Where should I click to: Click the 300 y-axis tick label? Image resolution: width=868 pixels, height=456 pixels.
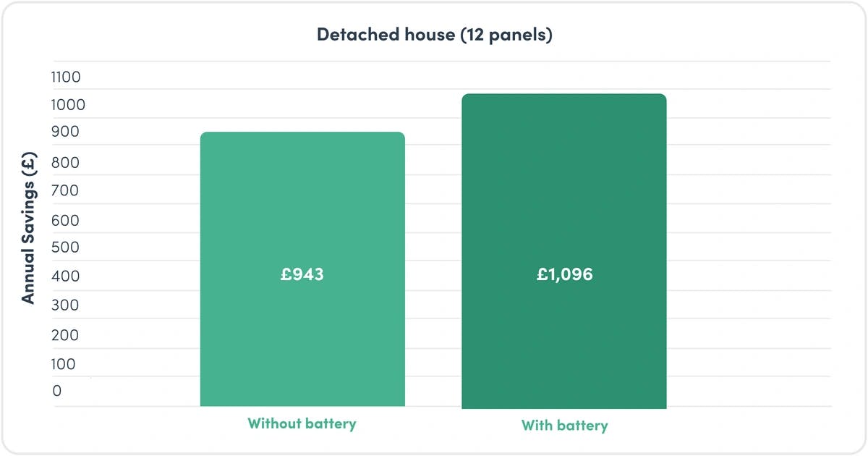coord(65,305)
